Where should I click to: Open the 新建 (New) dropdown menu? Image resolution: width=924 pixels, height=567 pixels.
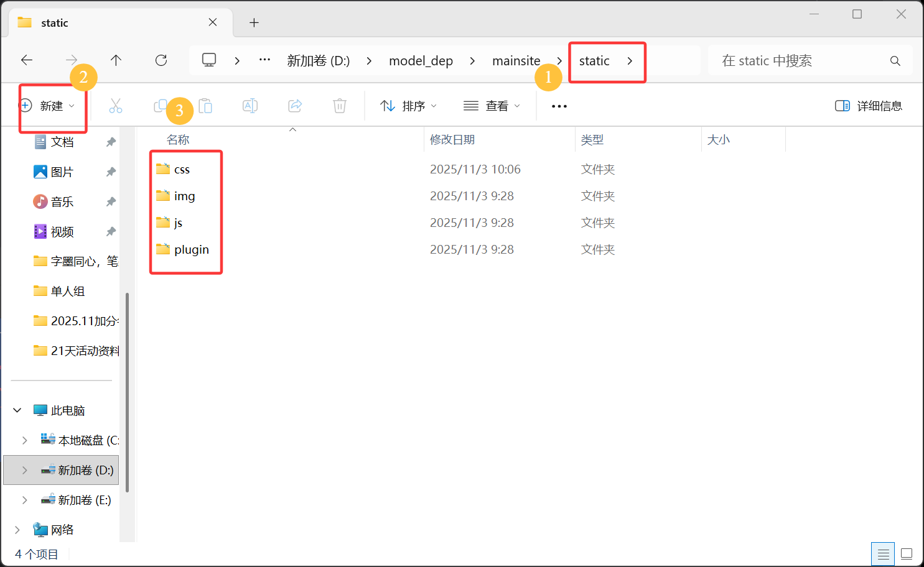coord(49,106)
